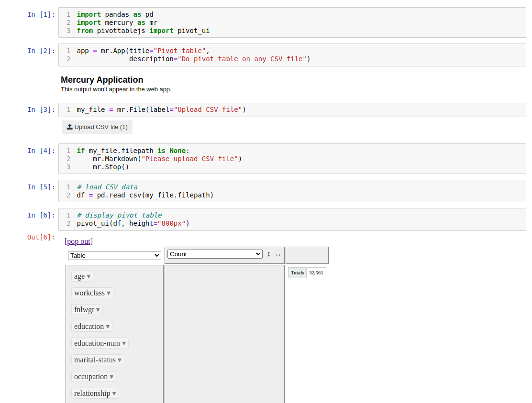Image resolution: width=532 pixels, height=403 pixels.
Task: Click the horizontal column sort arrow icon
Action: point(278,255)
